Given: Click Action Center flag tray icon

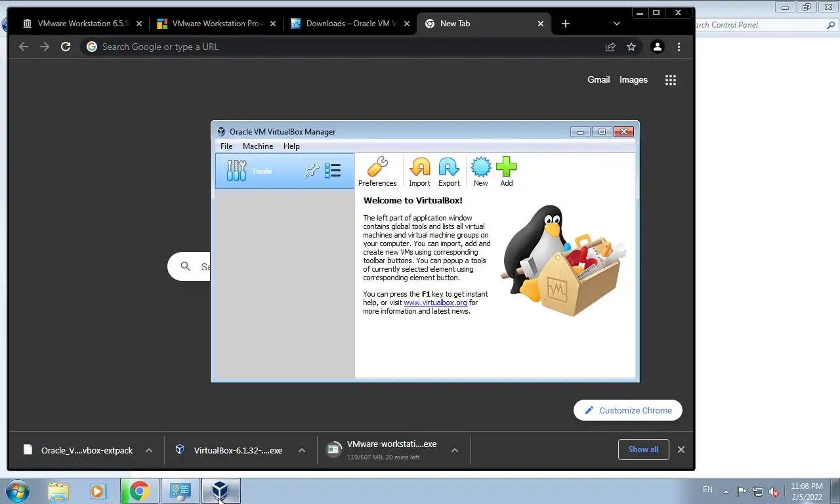Looking at the screenshot, I should [742, 491].
